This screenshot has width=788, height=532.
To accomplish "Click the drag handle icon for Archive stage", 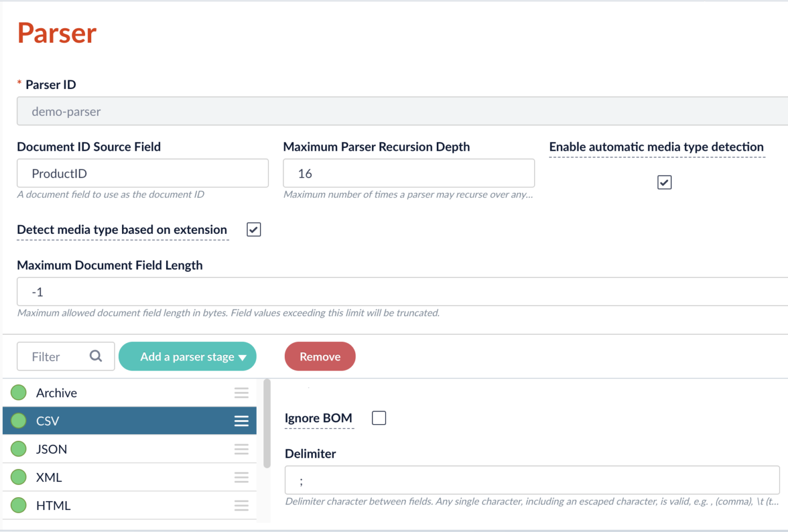I will [241, 393].
